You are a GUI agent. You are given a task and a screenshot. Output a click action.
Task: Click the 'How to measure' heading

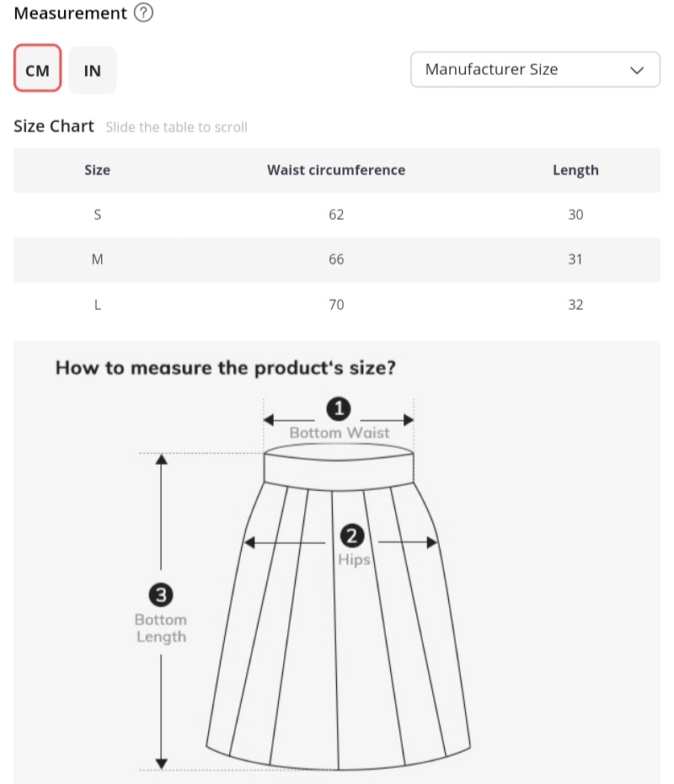225,368
